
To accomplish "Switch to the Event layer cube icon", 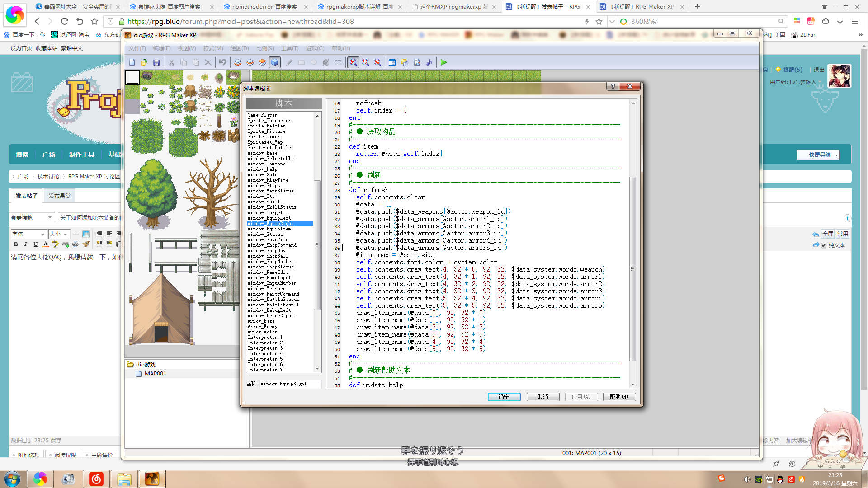I will (274, 62).
